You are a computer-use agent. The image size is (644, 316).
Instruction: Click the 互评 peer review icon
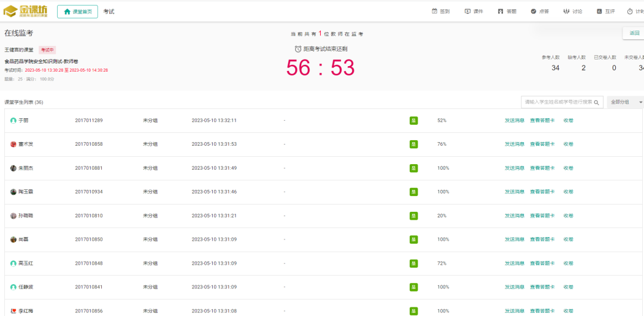[x=599, y=12]
